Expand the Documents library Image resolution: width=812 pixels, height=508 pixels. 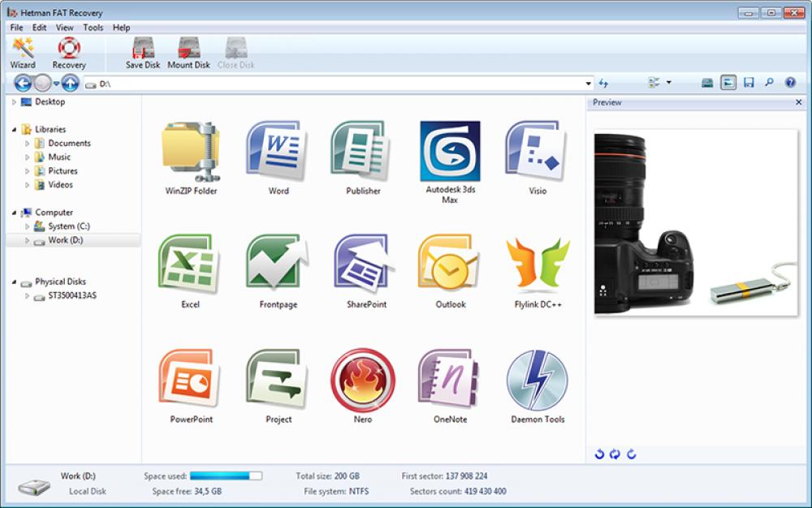[x=26, y=143]
